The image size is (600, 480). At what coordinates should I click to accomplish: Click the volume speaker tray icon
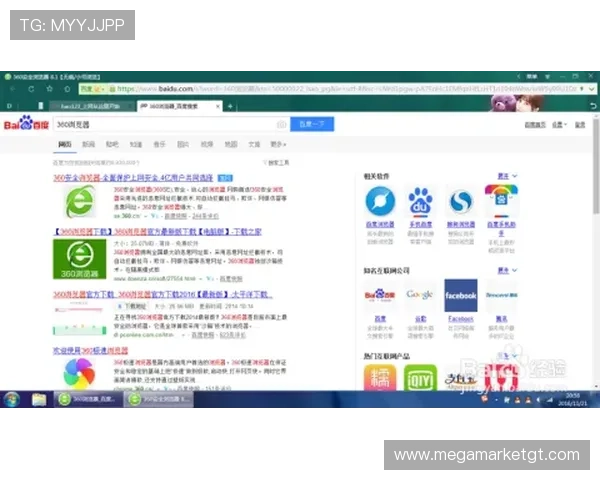[538, 400]
